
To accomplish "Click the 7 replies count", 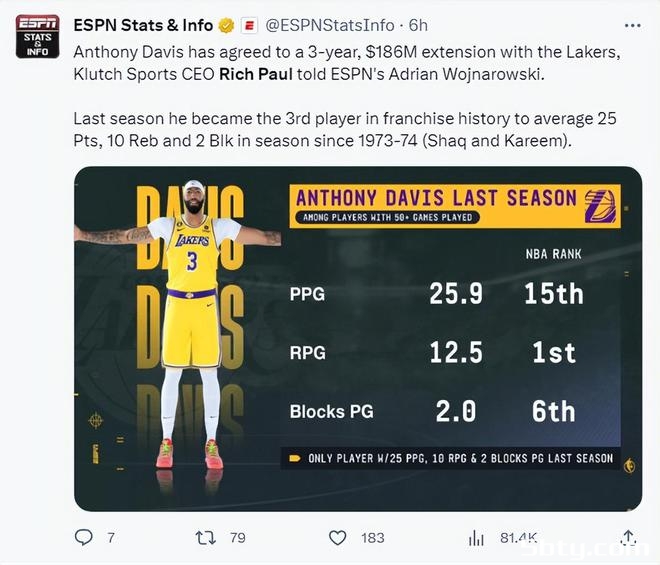I will (110, 538).
